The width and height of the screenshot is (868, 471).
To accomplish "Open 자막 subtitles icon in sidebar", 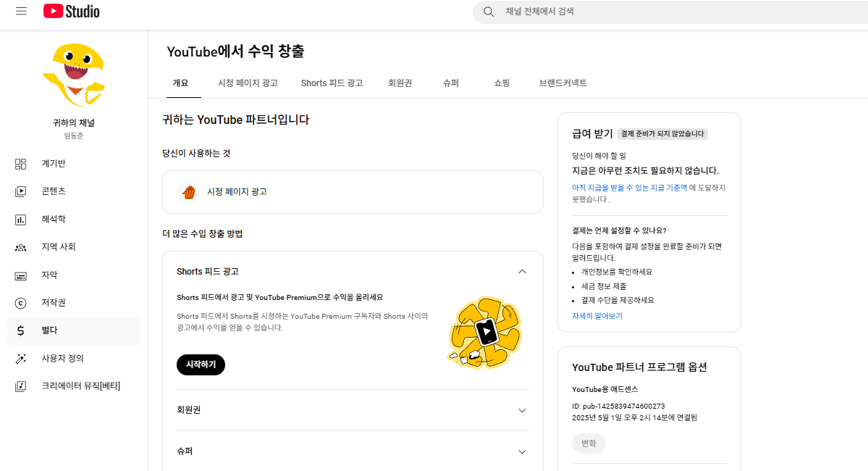I will [20, 275].
